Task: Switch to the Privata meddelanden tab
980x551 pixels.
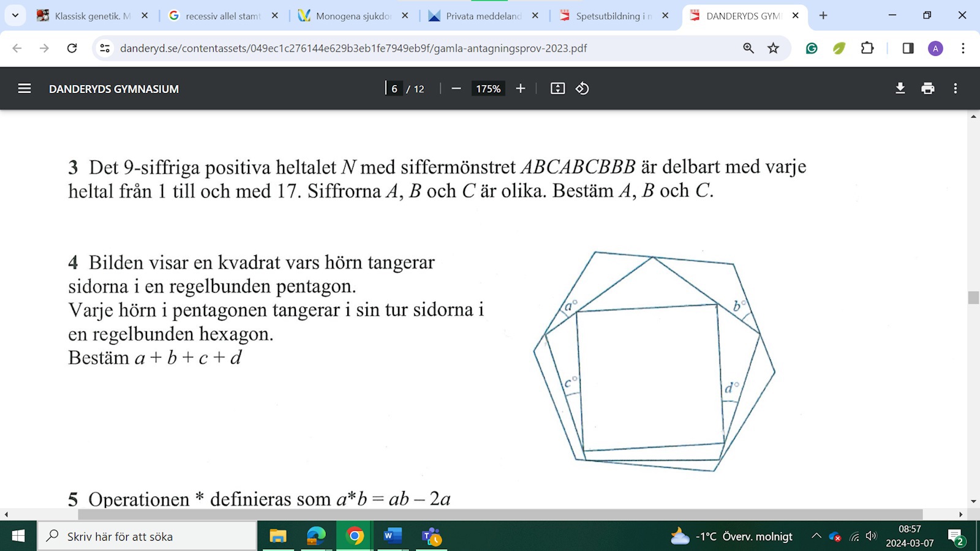Action: click(x=483, y=16)
